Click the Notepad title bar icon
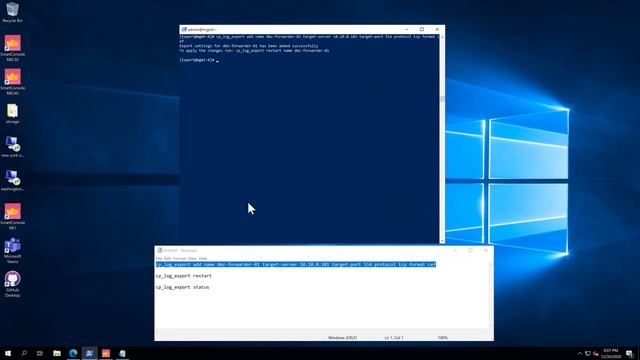640x360 pixels. click(x=160, y=250)
